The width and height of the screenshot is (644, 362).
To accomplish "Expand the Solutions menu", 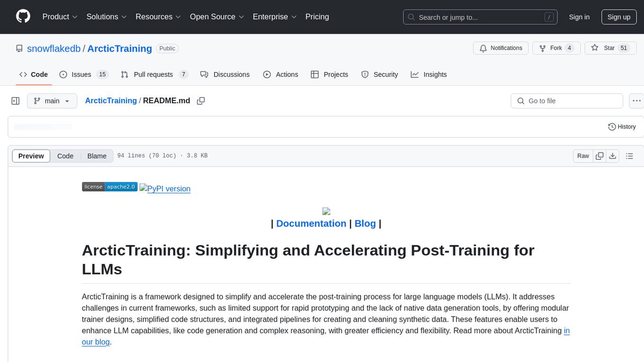I will tap(107, 17).
